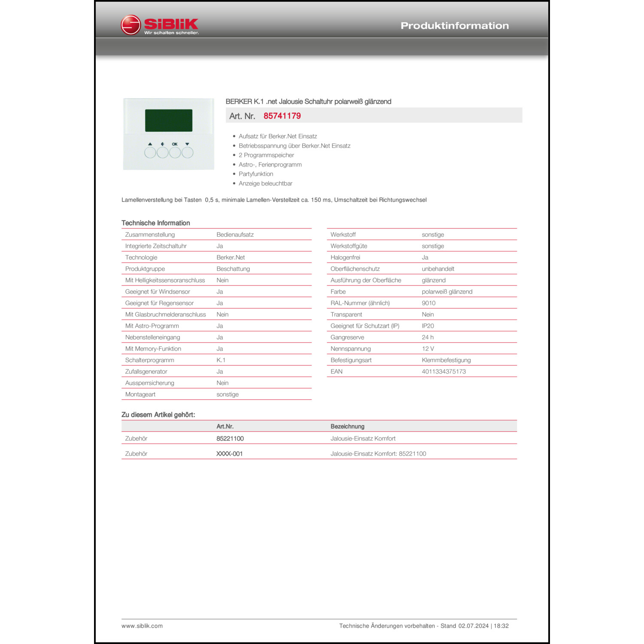
Task: Click the 'Werkstoffgüte' label
Action: (349, 246)
